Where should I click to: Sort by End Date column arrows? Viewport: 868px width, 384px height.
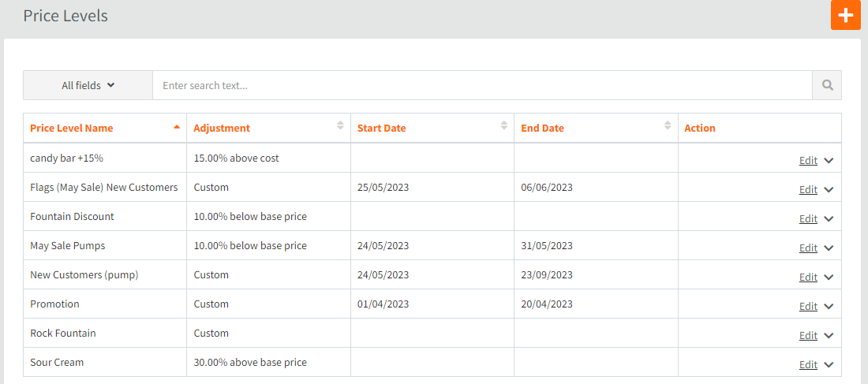668,125
